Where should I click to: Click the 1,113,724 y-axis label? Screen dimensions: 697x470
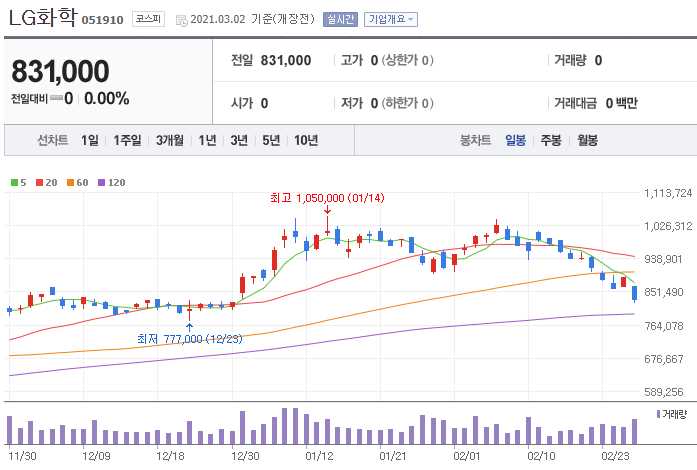point(668,193)
